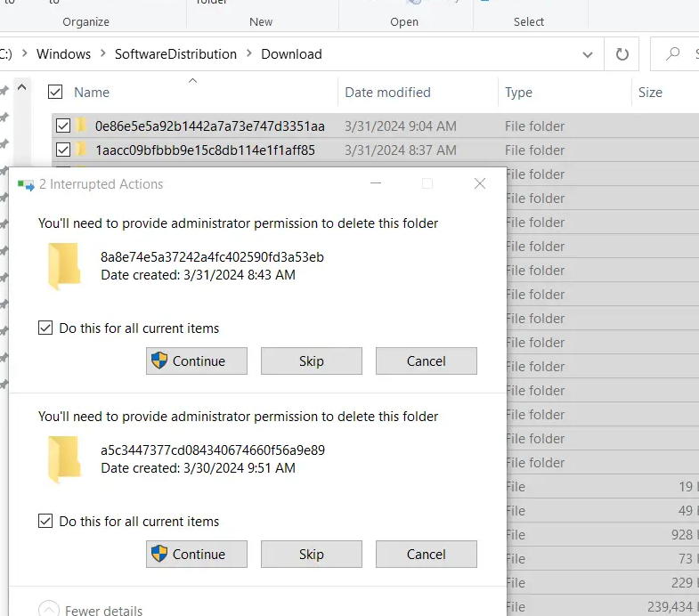The height and width of the screenshot is (616, 699).
Task: Expand the chevron after Windows in breadcrumb
Action: click(103, 53)
